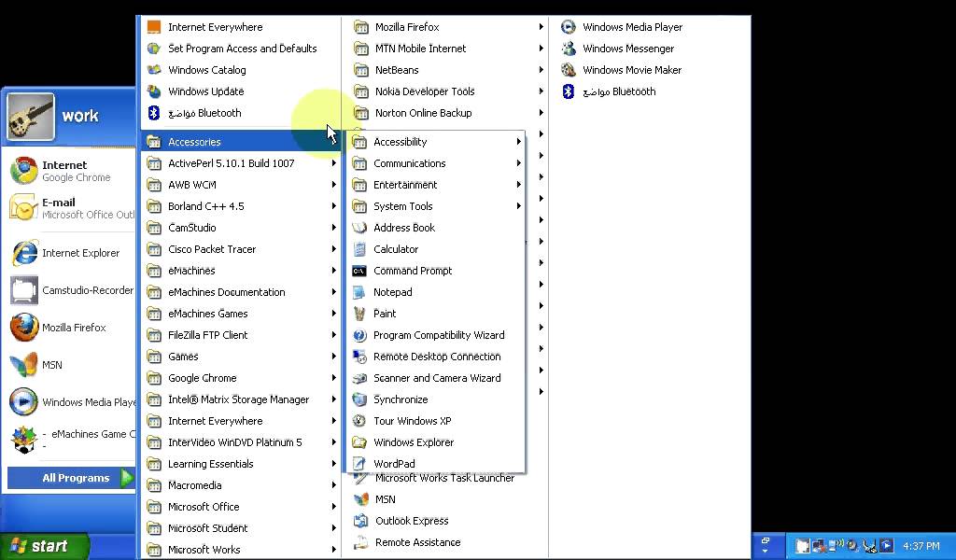Start Tour Windows XP icon
Image resolution: width=956 pixels, height=560 pixels.
359,421
